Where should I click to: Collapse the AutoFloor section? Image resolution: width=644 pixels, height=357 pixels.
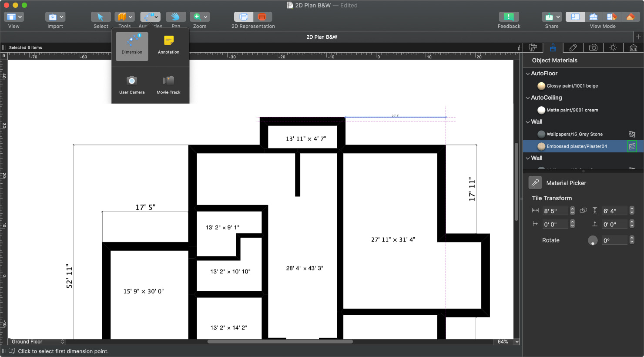[x=528, y=73]
